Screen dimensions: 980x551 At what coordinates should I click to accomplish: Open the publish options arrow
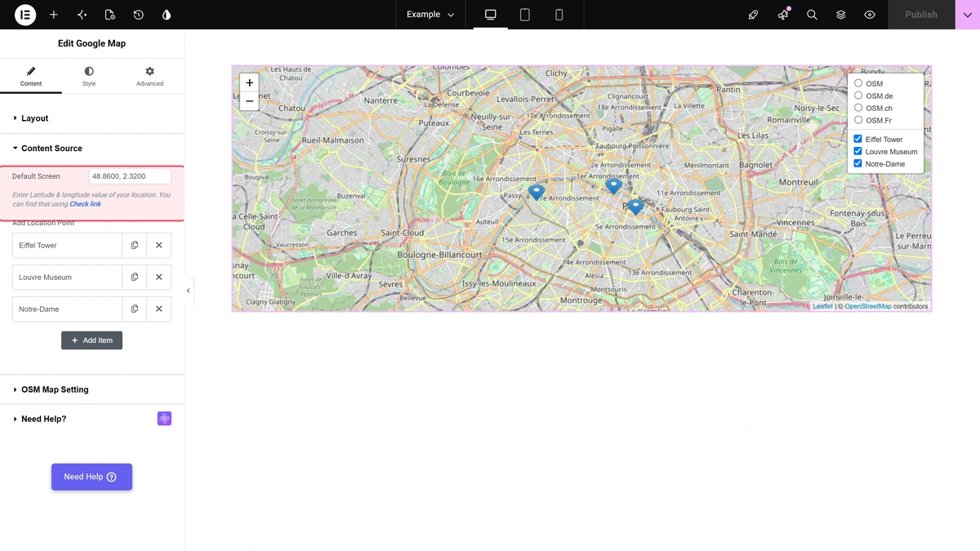968,15
